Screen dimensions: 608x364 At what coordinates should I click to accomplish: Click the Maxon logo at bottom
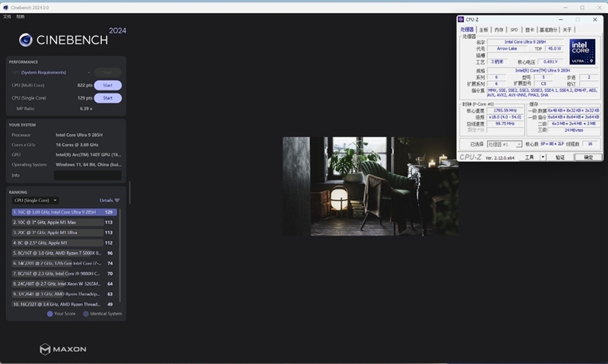coord(63,349)
